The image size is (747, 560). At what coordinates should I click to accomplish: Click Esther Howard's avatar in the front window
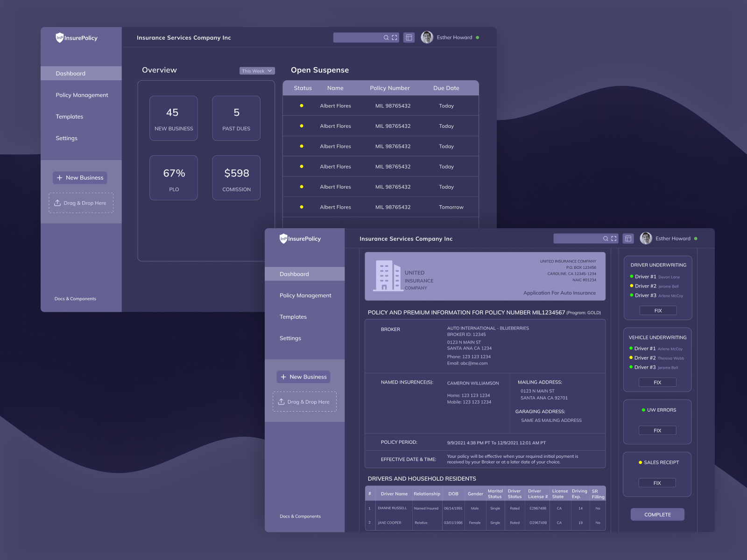646,238
